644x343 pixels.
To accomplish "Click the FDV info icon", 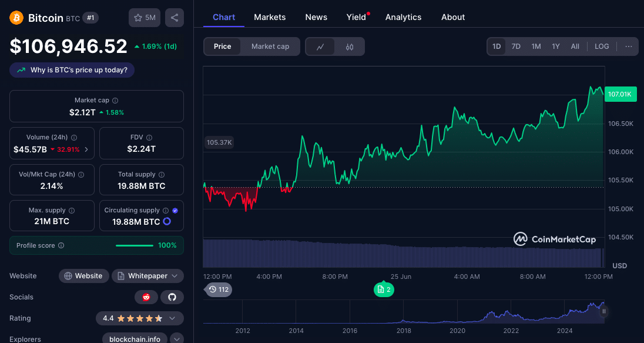I will [x=149, y=137].
